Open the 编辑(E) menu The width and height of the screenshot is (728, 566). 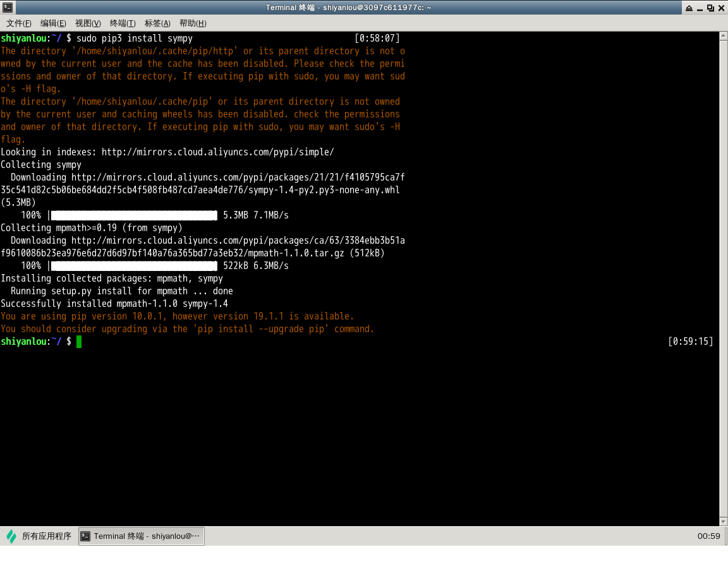pyautogui.click(x=53, y=23)
